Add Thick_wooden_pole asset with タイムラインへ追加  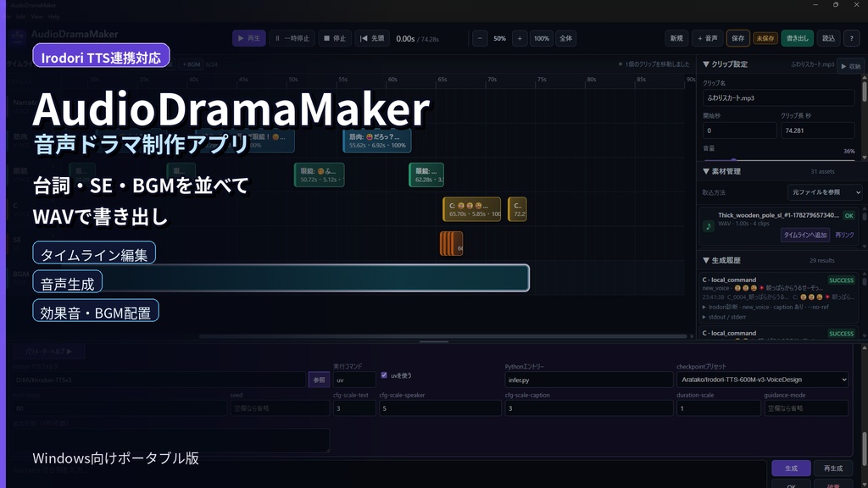click(x=805, y=235)
